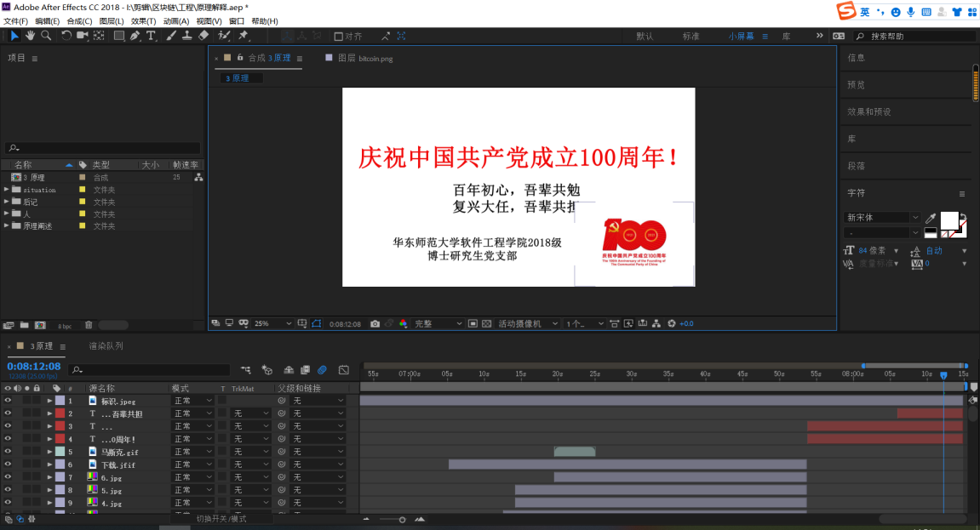Switch to the 渲染队列 tab
Image resolution: width=980 pixels, height=530 pixels.
(x=106, y=346)
